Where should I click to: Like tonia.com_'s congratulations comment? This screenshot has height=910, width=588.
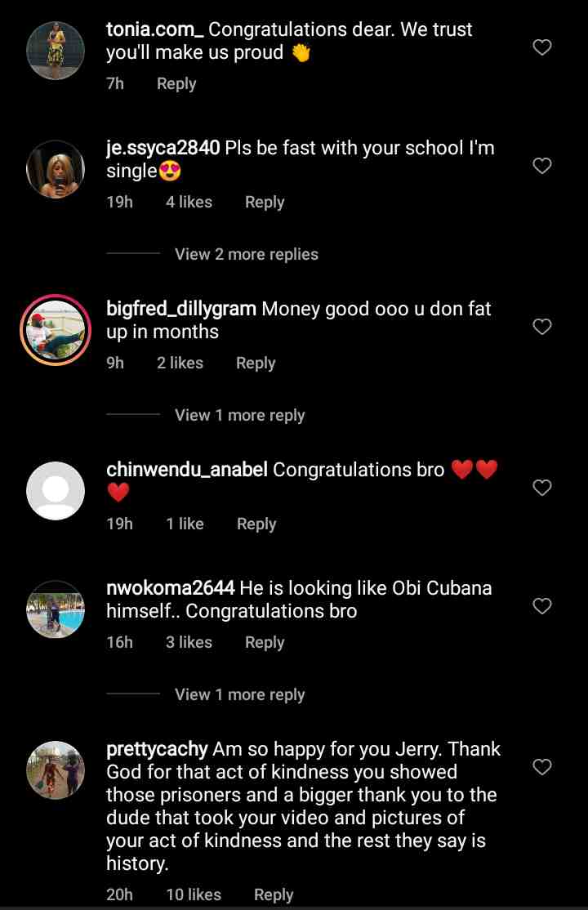tap(542, 48)
